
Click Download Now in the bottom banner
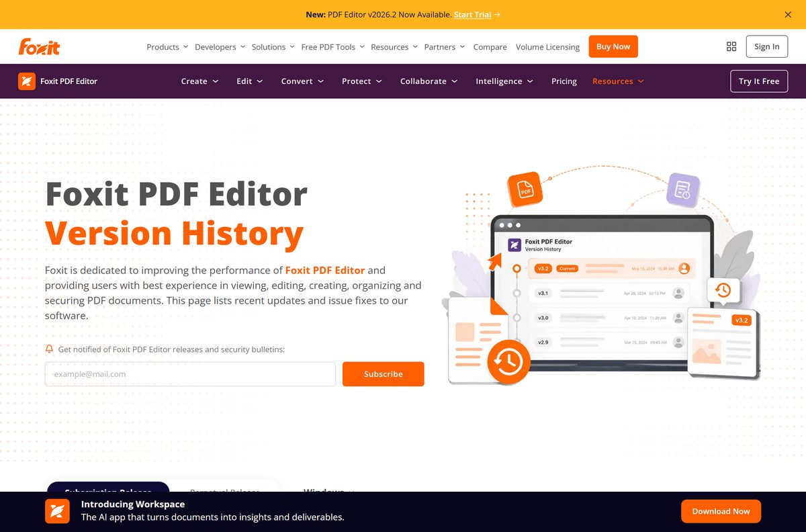(x=721, y=511)
